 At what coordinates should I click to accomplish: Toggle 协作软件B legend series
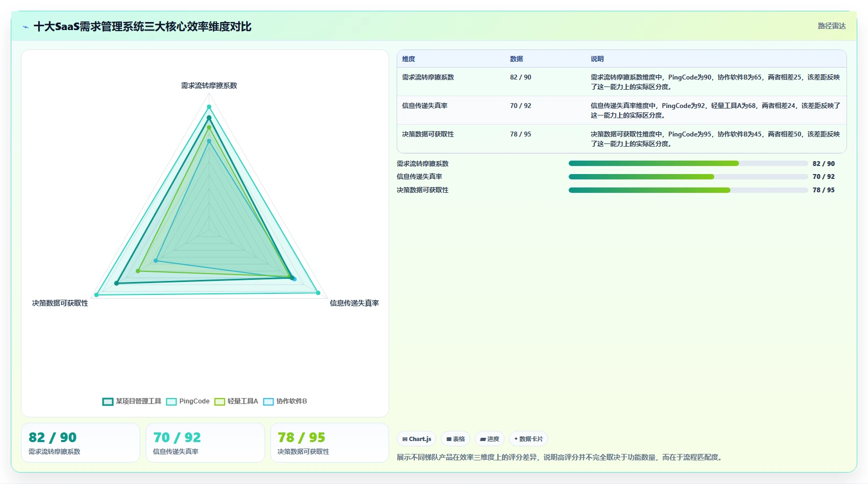[x=285, y=401]
